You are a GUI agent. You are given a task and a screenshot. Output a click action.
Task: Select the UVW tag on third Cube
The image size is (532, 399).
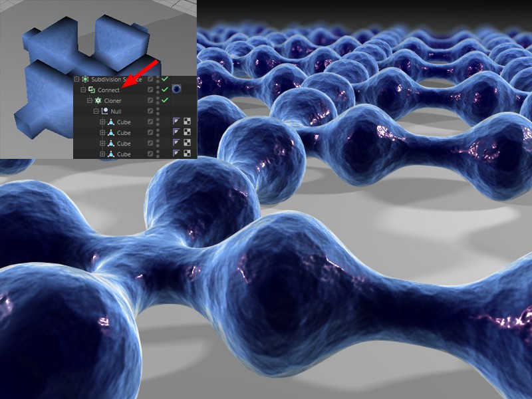click(187, 142)
